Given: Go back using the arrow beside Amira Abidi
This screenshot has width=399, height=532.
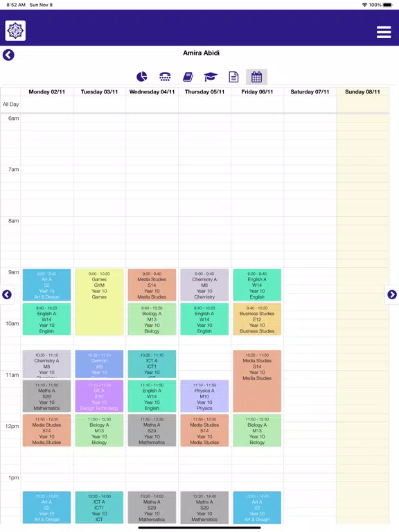Looking at the screenshot, I should pyautogui.click(x=8, y=55).
